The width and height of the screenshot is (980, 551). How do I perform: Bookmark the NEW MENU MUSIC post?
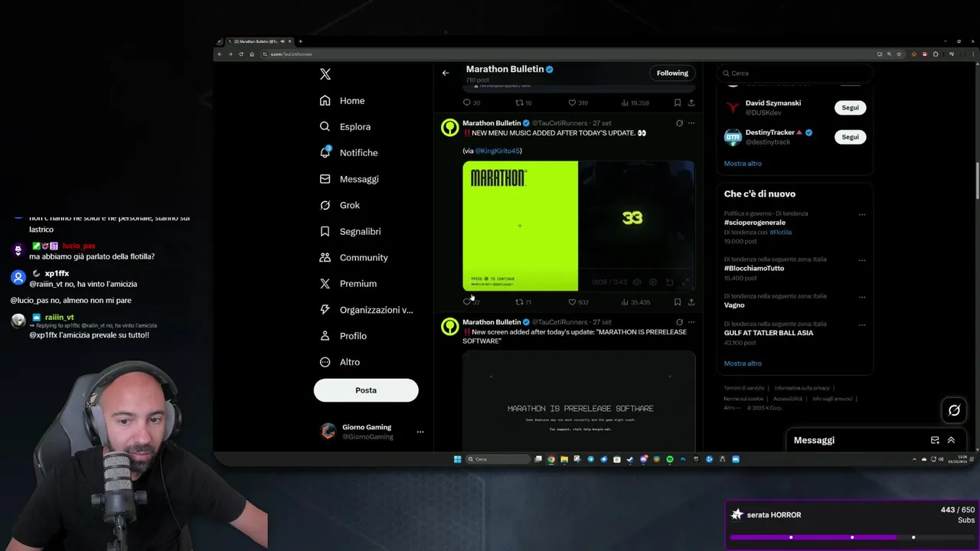pyautogui.click(x=678, y=302)
